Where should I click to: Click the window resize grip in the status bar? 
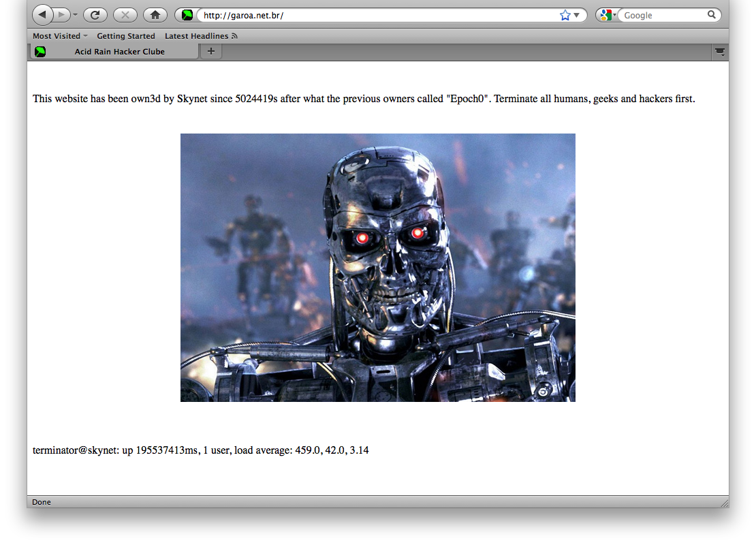724,503
